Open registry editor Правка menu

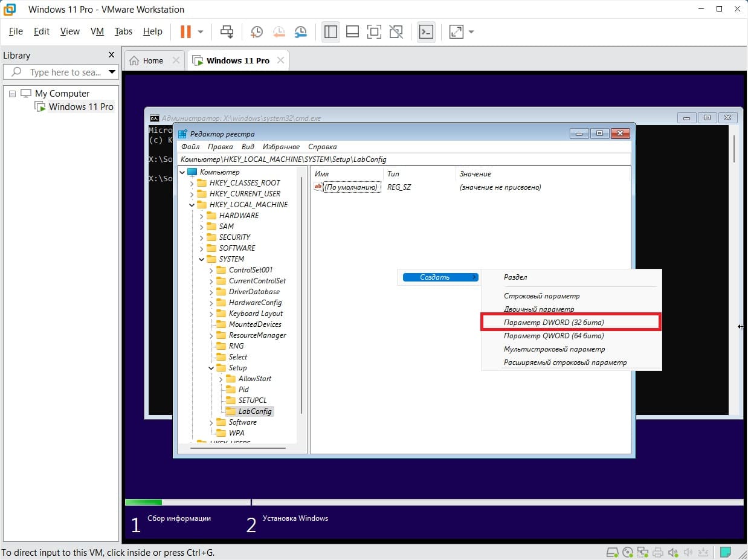pos(220,147)
